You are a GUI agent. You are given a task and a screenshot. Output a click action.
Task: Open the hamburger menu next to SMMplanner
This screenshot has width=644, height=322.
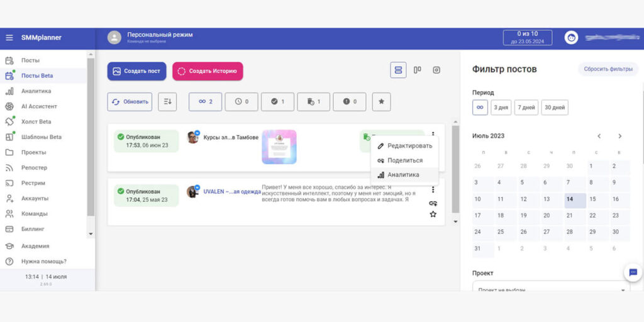9,38
